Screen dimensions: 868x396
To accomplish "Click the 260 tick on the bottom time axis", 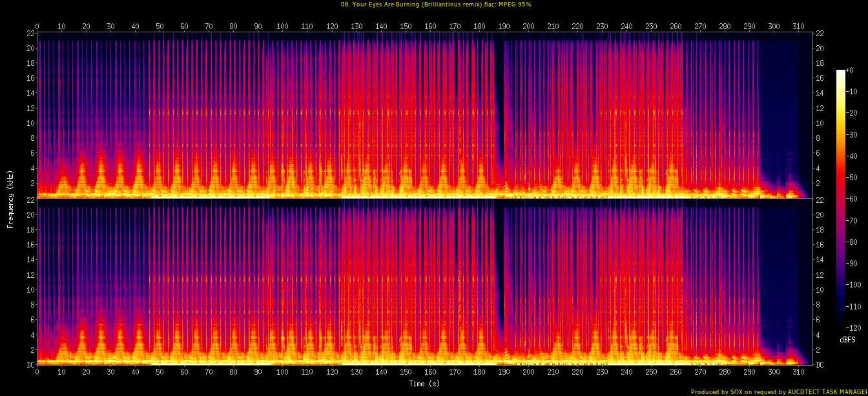I will point(676,372).
